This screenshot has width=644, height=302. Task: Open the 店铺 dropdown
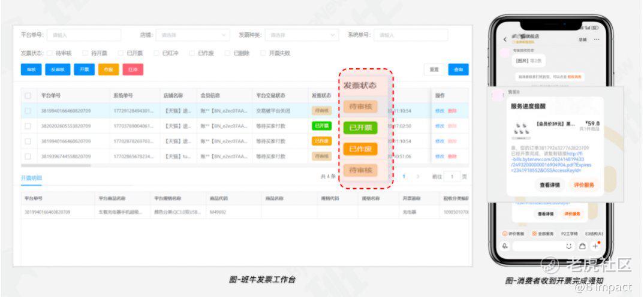click(192, 35)
